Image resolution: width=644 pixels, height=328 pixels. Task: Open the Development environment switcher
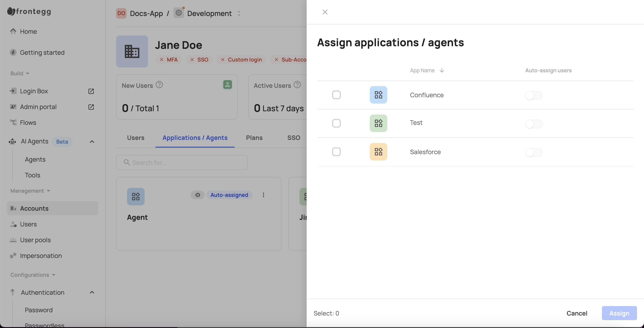click(x=239, y=13)
